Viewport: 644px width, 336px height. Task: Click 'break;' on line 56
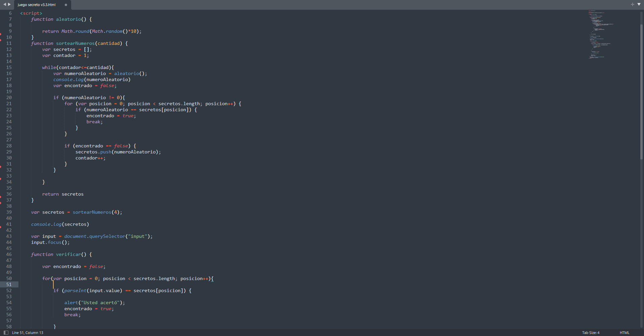[72, 315]
